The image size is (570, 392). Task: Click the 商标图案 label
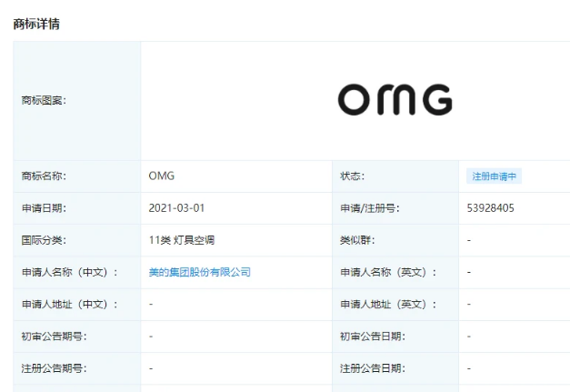coord(44,100)
